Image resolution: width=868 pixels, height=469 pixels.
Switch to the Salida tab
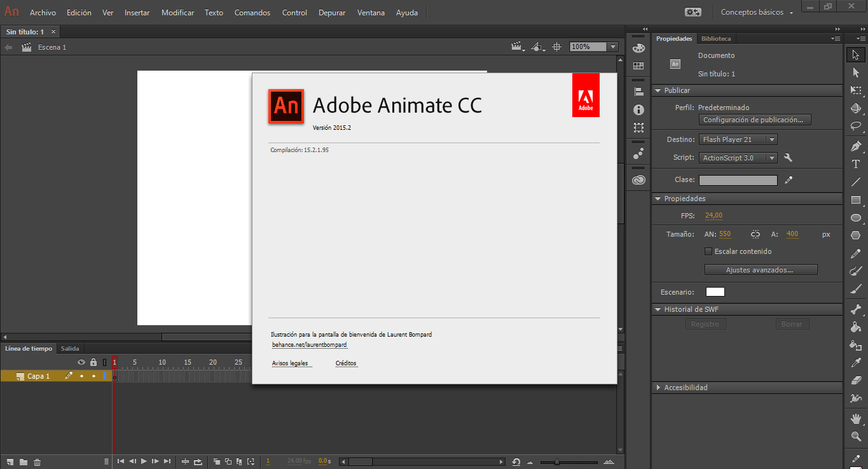coord(70,349)
